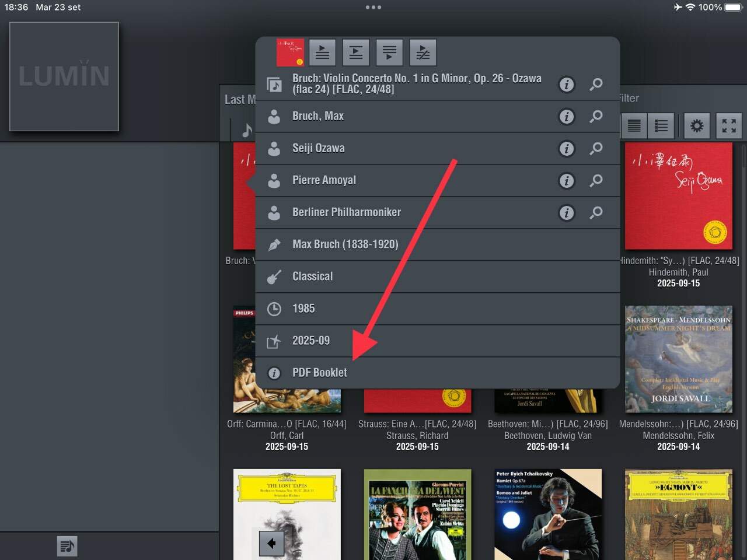Open the playlist icon in bottom bar

[x=67, y=546]
